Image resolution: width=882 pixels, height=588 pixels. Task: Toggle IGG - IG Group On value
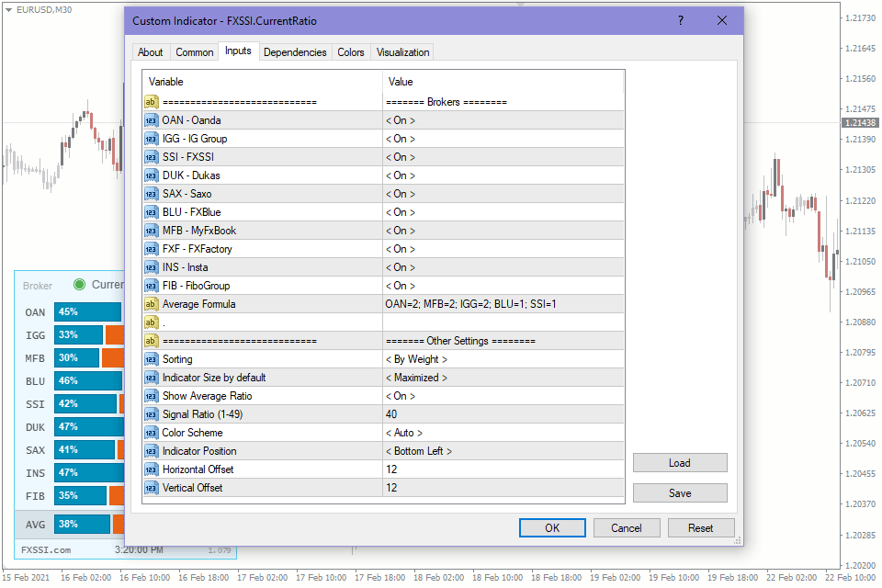pyautogui.click(x=401, y=139)
